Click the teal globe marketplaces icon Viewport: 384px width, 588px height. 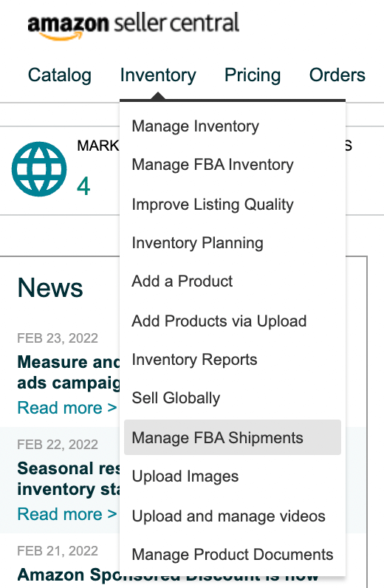point(39,168)
